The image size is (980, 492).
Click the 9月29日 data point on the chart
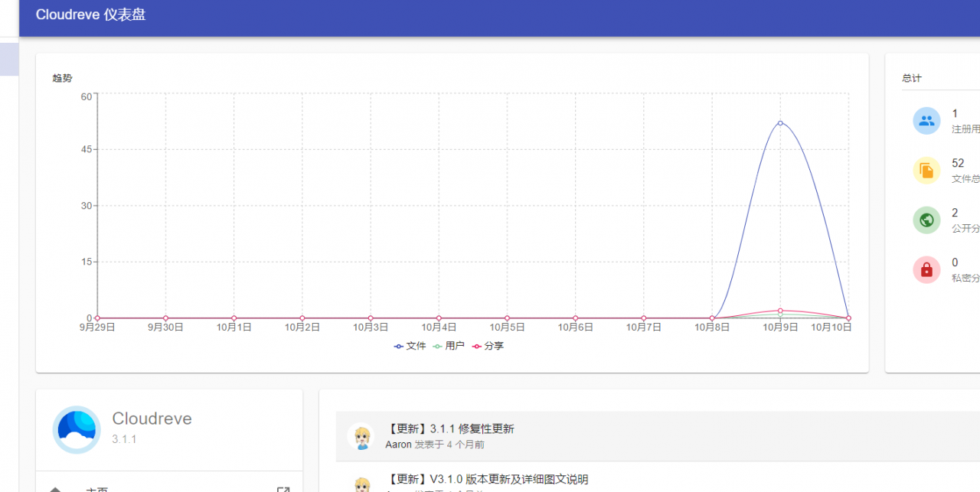[97, 318]
